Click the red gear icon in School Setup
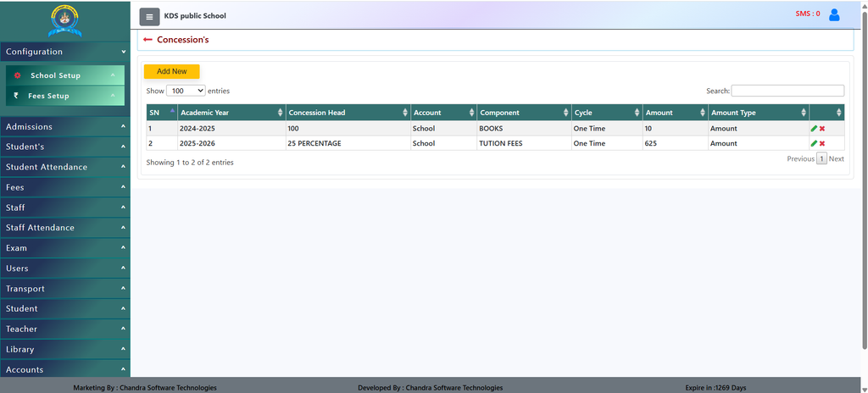 tap(17, 75)
